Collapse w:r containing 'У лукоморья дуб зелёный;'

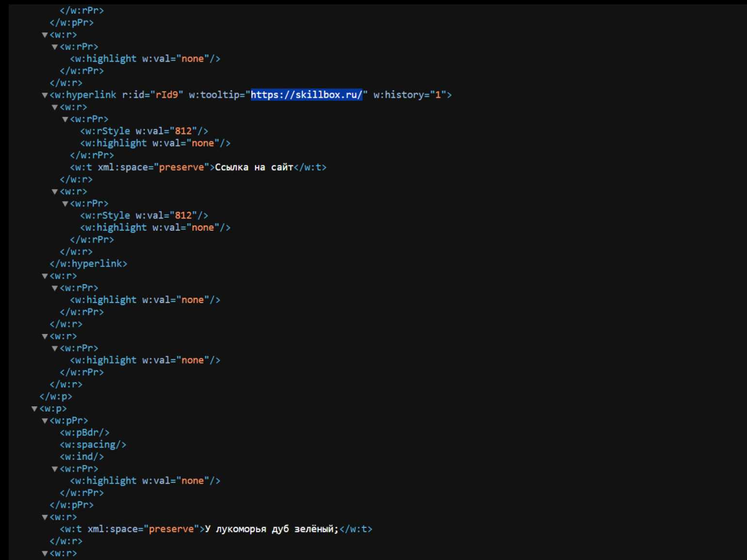click(x=45, y=518)
